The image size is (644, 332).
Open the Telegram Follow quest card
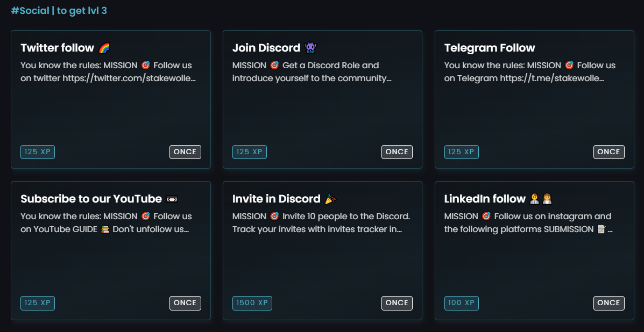(534, 99)
